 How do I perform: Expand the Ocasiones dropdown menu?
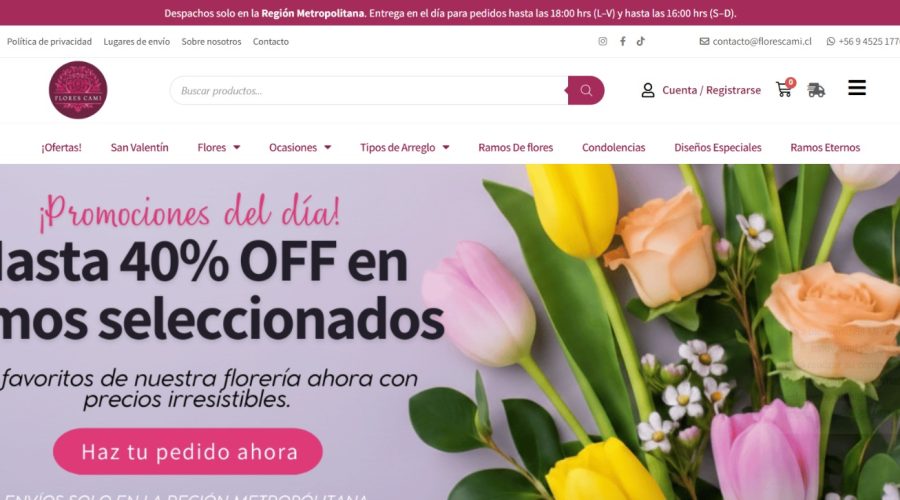300,148
